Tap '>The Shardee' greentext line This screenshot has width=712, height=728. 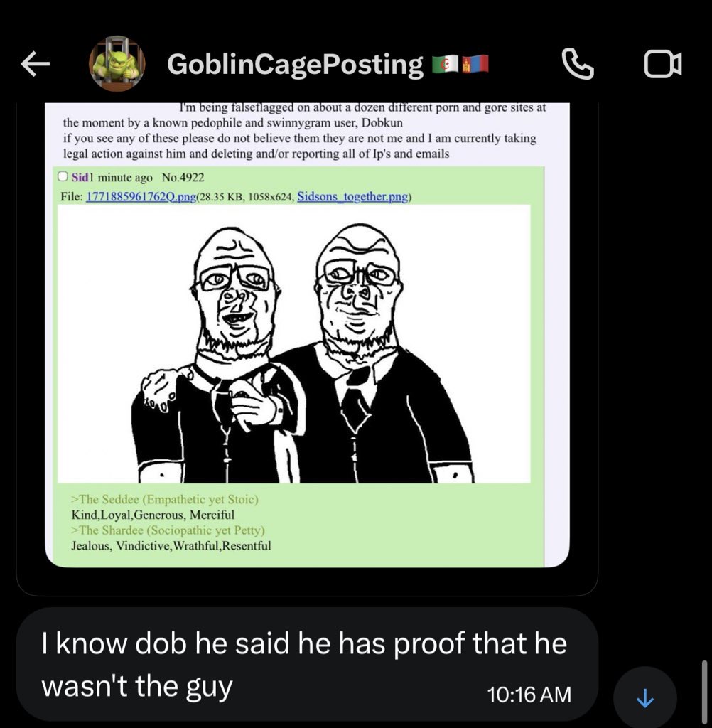(x=168, y=530)
